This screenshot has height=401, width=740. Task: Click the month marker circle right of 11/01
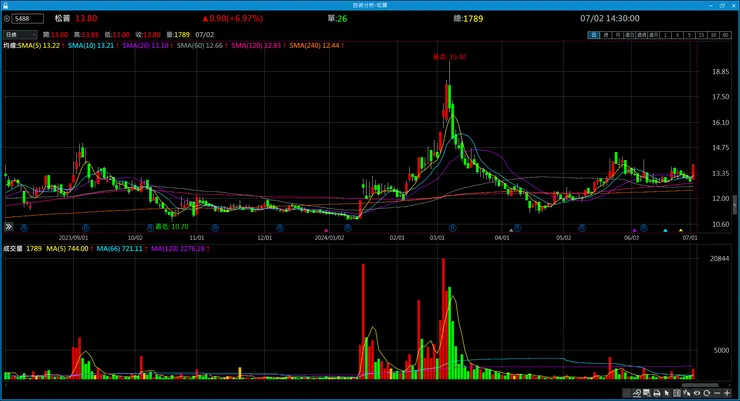tap(215, 228)
